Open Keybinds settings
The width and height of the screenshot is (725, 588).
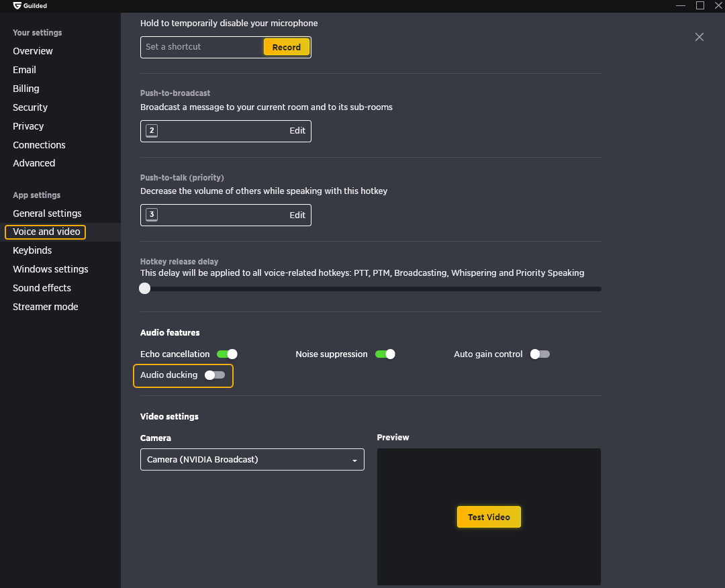pos(32,250)
